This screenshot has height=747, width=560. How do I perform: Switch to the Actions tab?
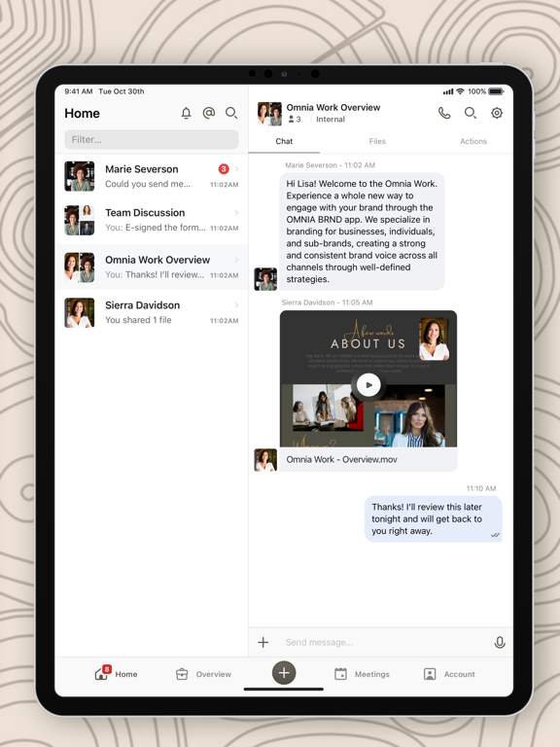pos(473,141)
